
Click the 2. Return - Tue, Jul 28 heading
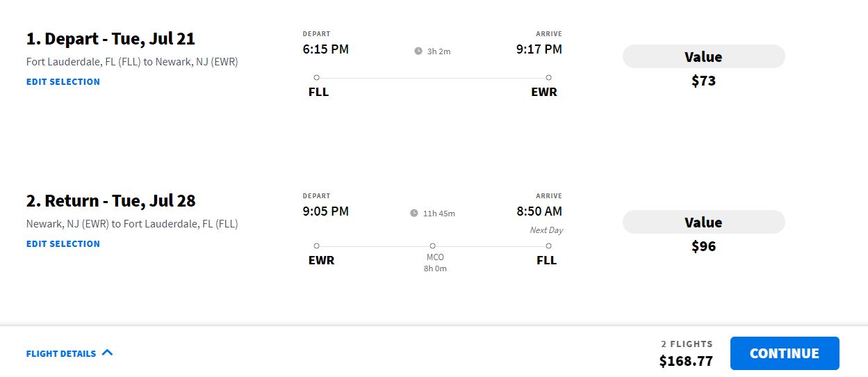click(x=111, y=201)
